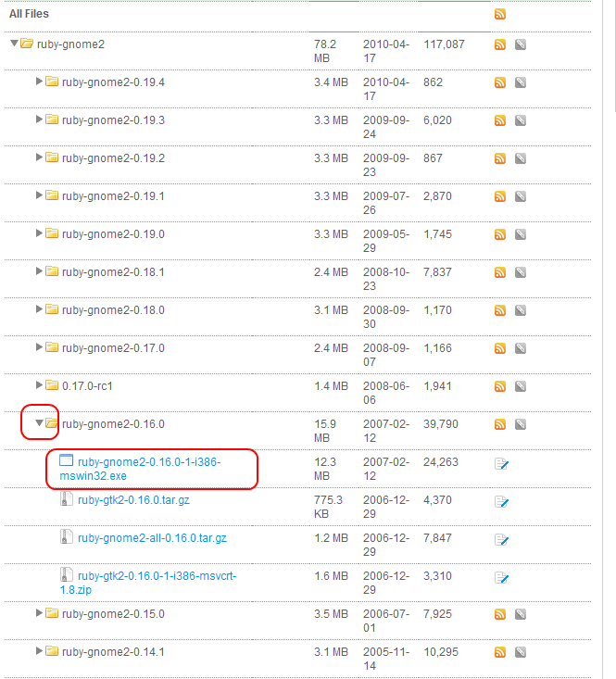This screenshot has height=679, width=616.
Task: Click gray tag icon for ruby-gnome2-0.19.0
Action: click(521, 234)
